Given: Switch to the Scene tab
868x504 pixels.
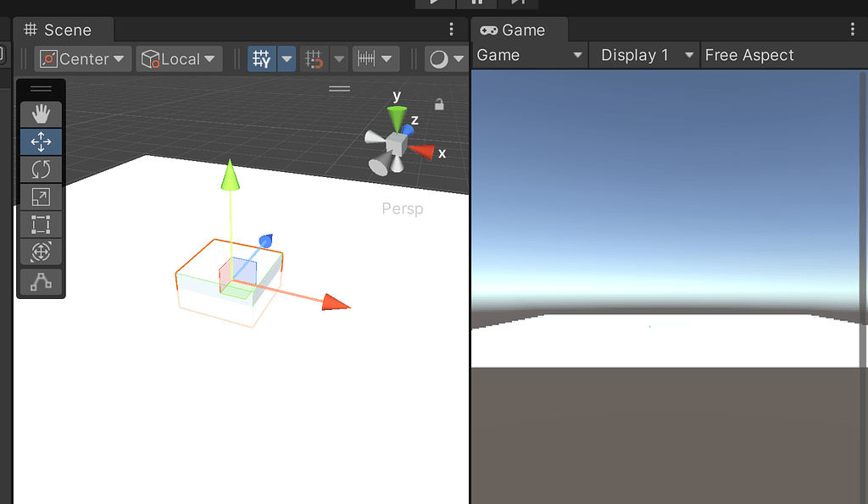Looking at the screenshot, I should [63, 29].
